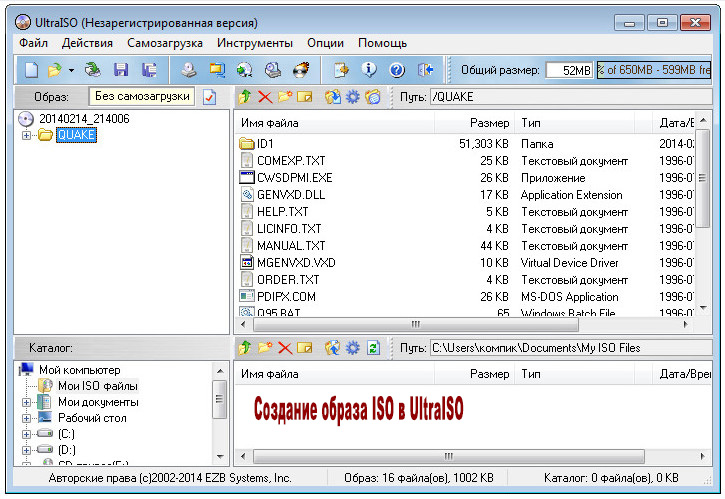
Task: Open image info via the blue i icon
Action: [x=369, y=70]
